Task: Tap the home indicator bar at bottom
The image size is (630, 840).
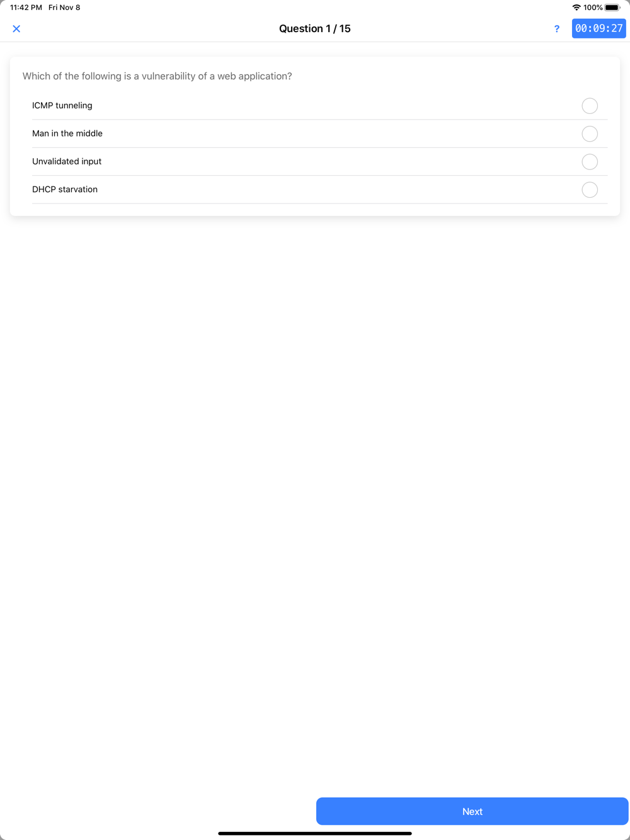Action: point(315,833)
